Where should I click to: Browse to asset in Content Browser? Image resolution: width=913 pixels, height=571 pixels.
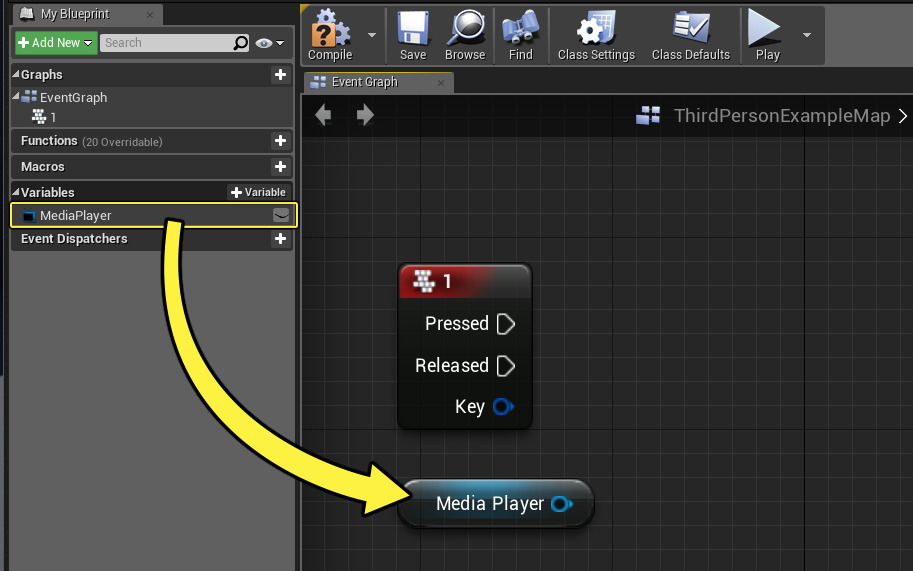(465, 35)
